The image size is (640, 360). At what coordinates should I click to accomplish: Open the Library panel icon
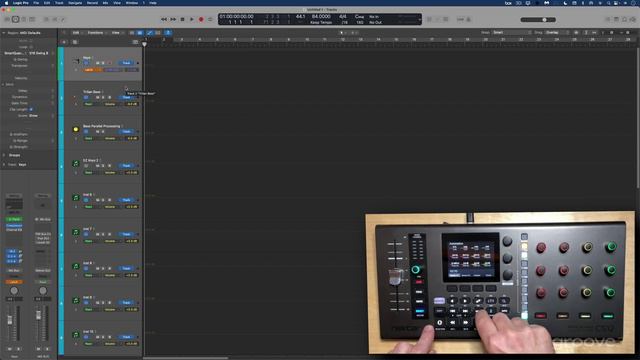pyautogui.click(x=7, y=19)
